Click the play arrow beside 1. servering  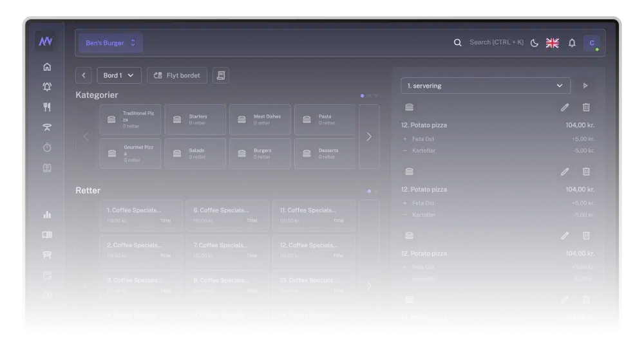[585, 86]
